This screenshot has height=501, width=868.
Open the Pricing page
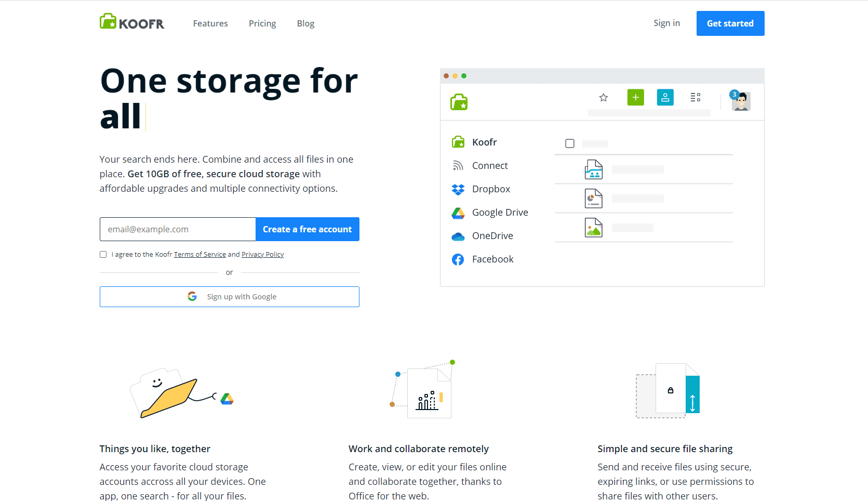coord(262,23)
